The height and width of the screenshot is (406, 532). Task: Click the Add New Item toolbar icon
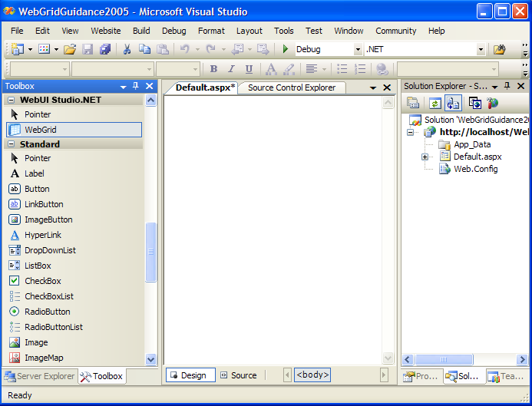pos(44,50)
